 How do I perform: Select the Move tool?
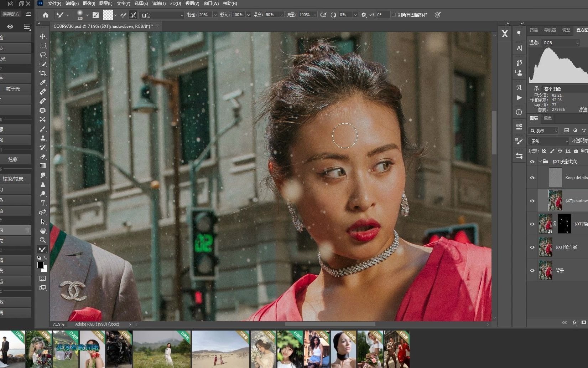tap(43, 36)
